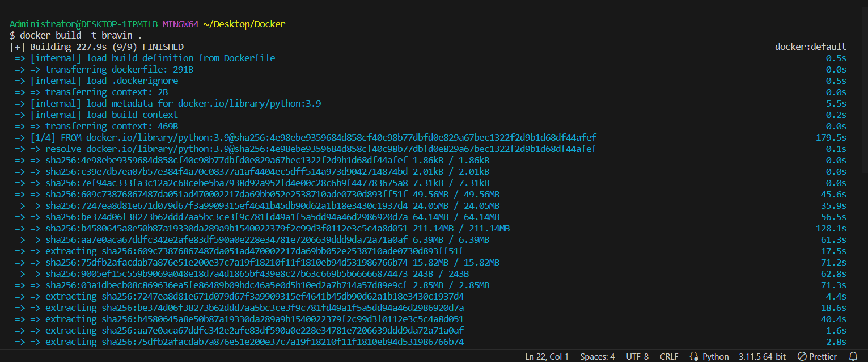Click the sha256 line showing 6.39MB / 6.39MB
The width and height of the screenshot is (868, 362).
point(252,239)
